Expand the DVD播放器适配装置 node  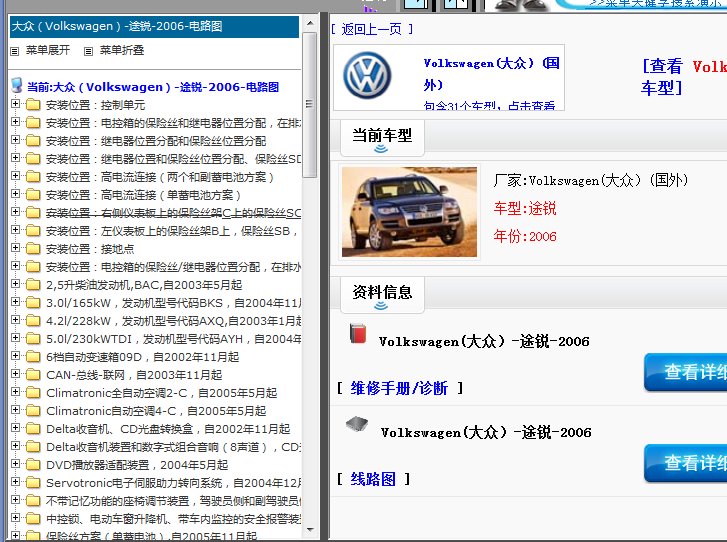click(15, 464)
